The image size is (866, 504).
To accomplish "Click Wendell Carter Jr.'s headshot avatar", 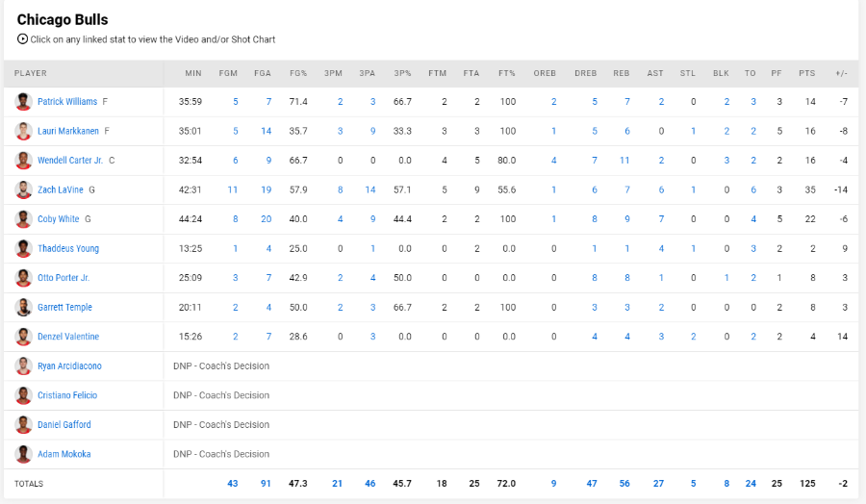I will pos(23,160).
